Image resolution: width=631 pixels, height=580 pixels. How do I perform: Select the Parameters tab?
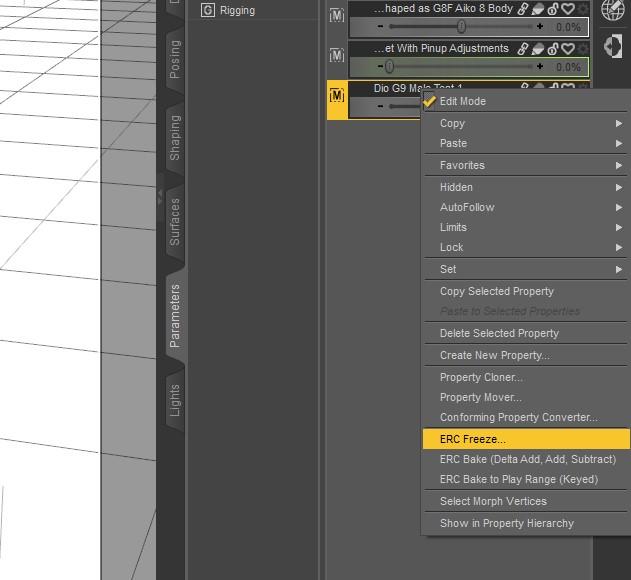(x=175, y=316)
